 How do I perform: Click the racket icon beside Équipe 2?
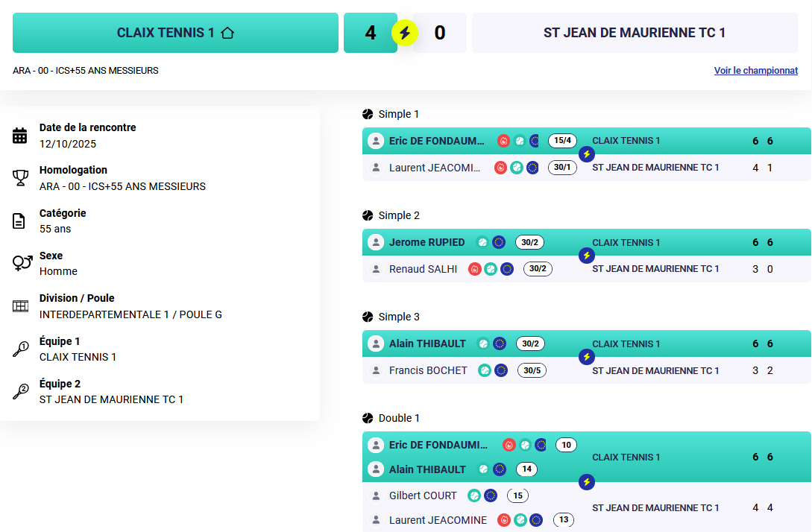point(20,392)
